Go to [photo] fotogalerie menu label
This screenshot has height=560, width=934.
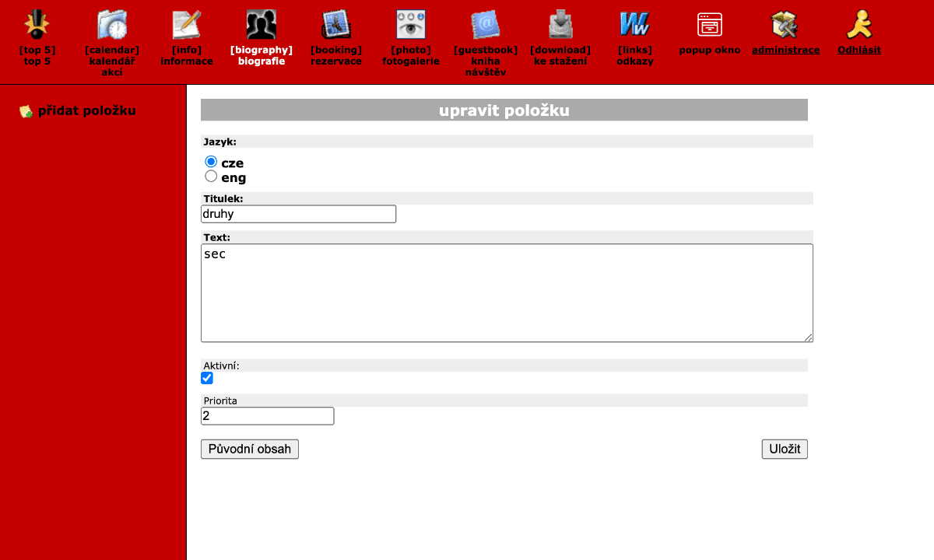(x=411, y=55)
